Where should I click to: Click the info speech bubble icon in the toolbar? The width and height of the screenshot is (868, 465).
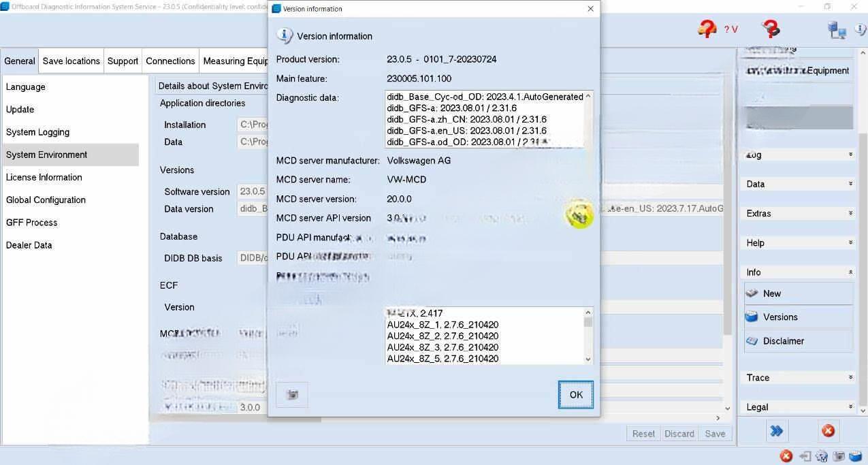[861, 29]
